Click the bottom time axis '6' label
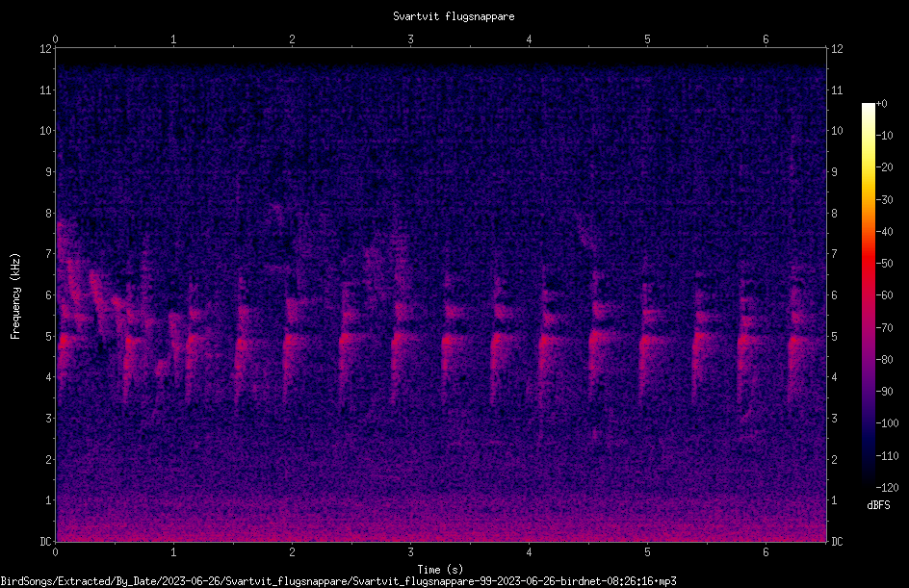Screen dimensions: 909x588 pyautogui.click(x=766, y=552)
